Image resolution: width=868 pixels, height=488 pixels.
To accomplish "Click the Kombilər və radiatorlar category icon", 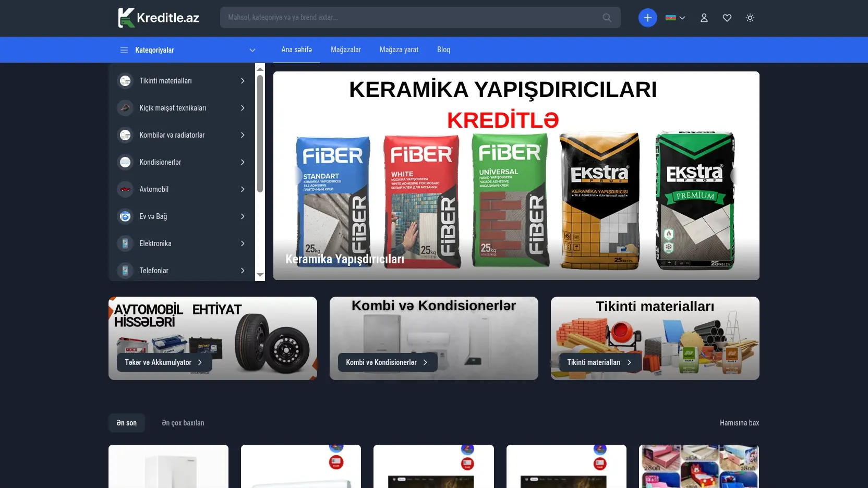I will click(x=125, y=135).
